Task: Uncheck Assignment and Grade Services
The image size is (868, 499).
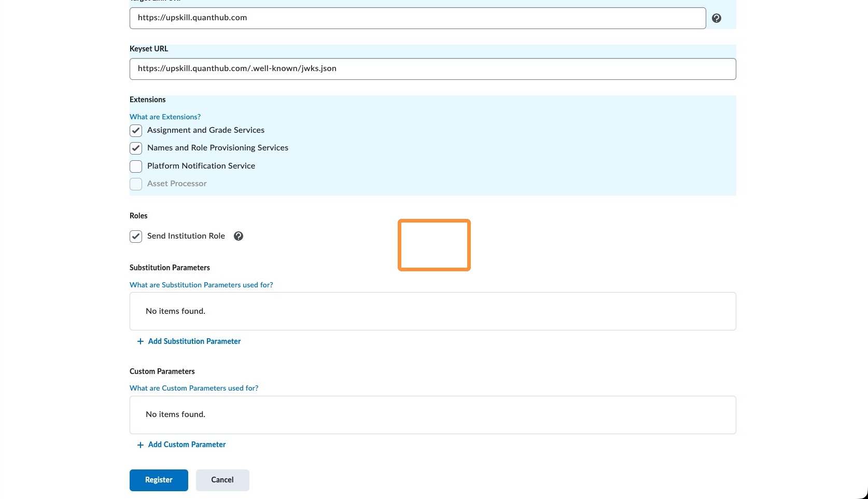Action: point(136,130)
